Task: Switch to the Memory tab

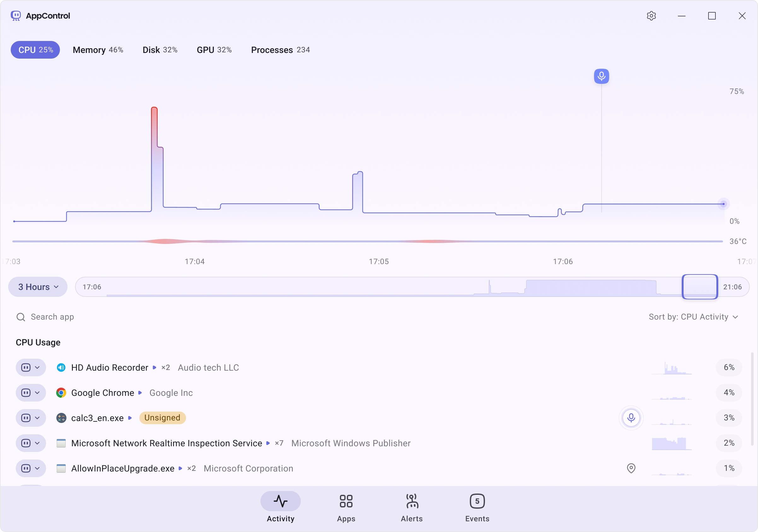Action: (98, 50)
